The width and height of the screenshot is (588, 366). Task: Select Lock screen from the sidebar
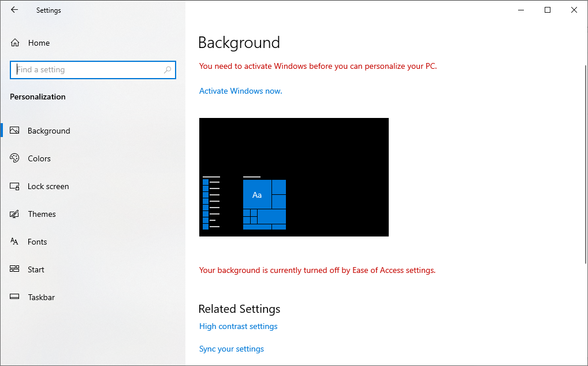pyautogui.click(x=49, y=186)
